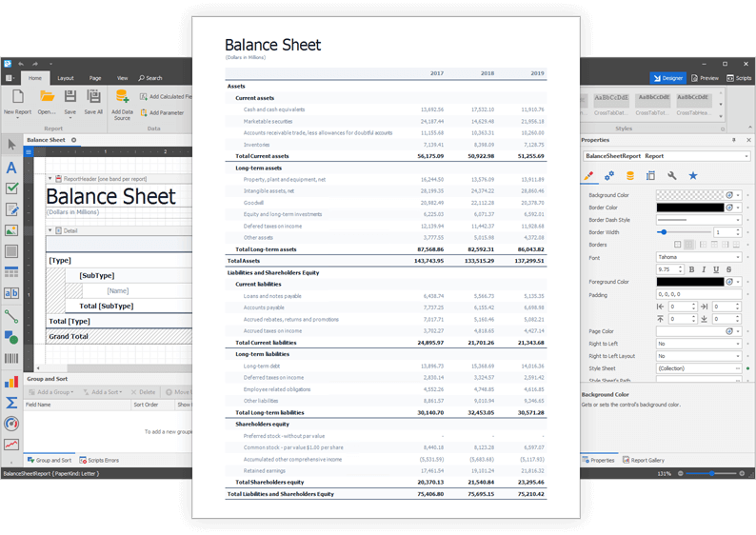Screen dimensions: 756x535
Task: Open the Report Gallery tab
Action: [x=644, y=461]
